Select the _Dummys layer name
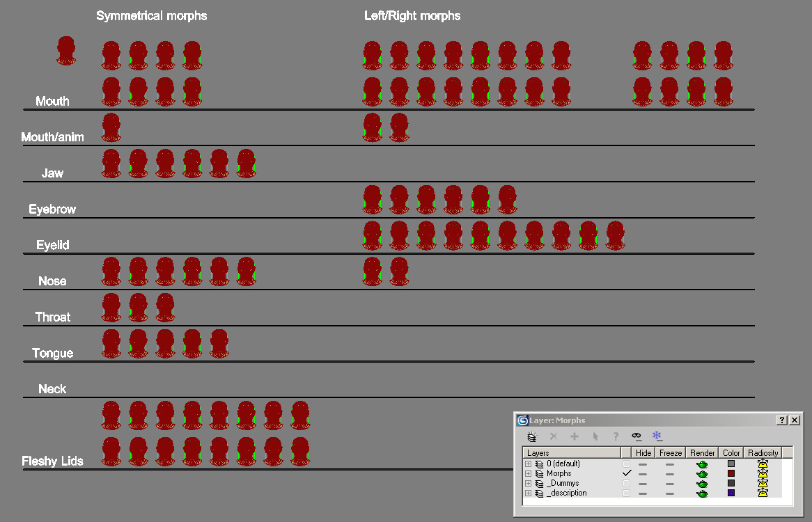812x522 pixels. pos(563,483)
